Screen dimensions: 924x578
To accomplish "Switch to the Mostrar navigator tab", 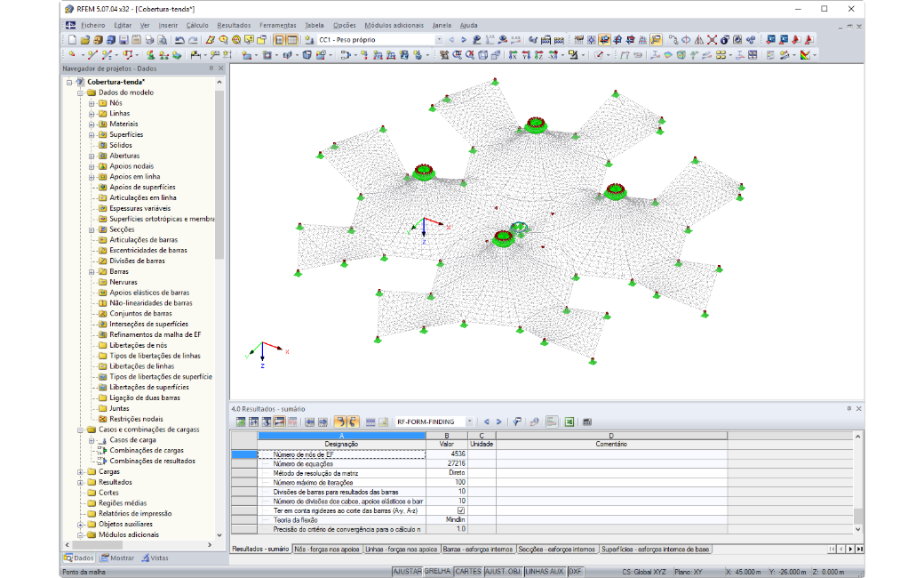I will coord(117,558).
